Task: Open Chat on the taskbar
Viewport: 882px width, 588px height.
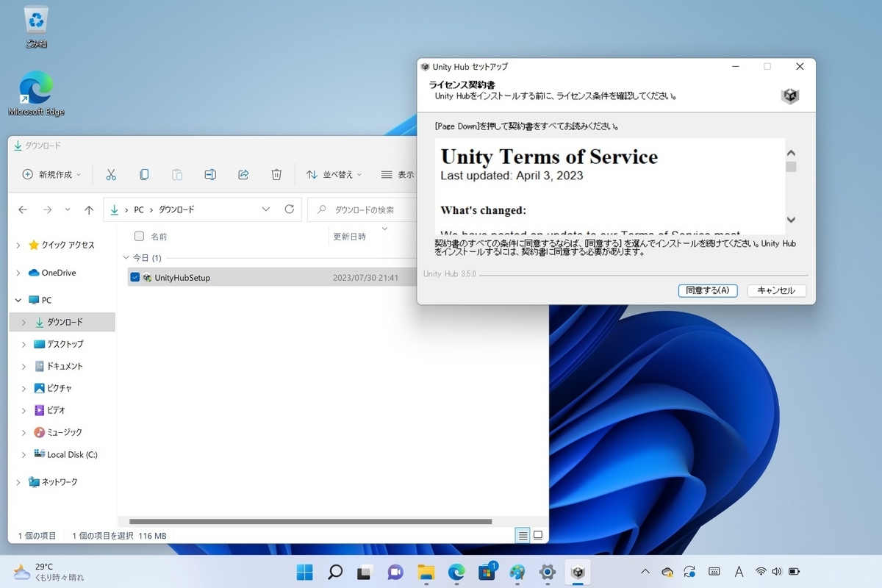Action: coord(395,572)
